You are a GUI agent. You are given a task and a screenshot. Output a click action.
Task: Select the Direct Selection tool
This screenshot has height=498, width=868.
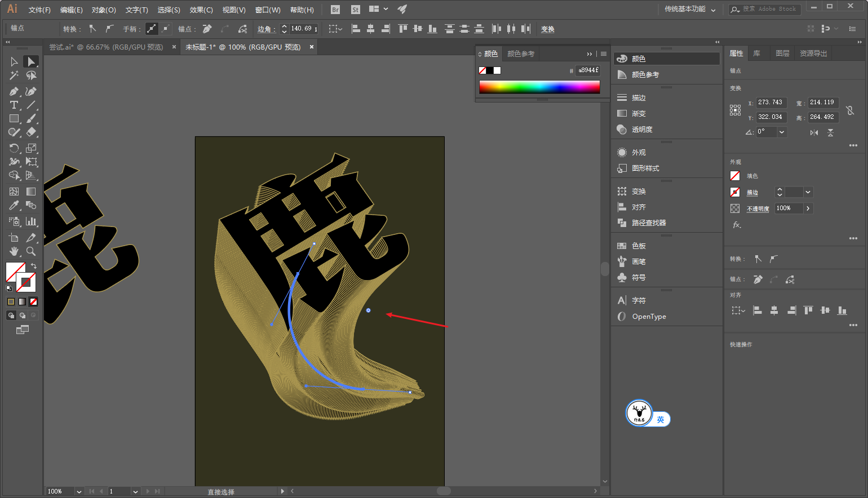pos(31,61)
